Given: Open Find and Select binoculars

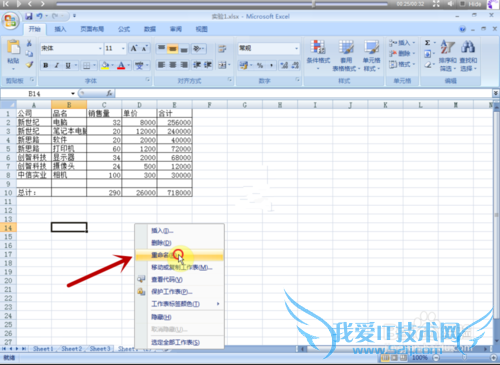Looking at the screenshot, I should [x=468, y=55].
